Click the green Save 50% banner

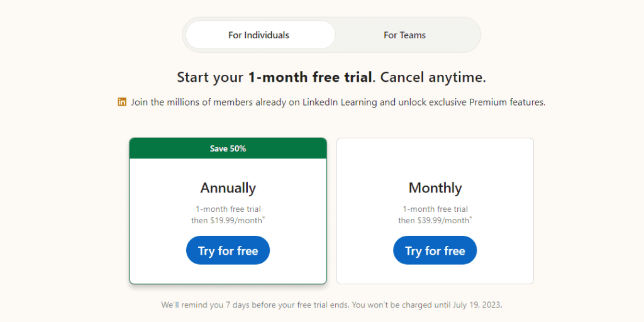coord(228,148)
